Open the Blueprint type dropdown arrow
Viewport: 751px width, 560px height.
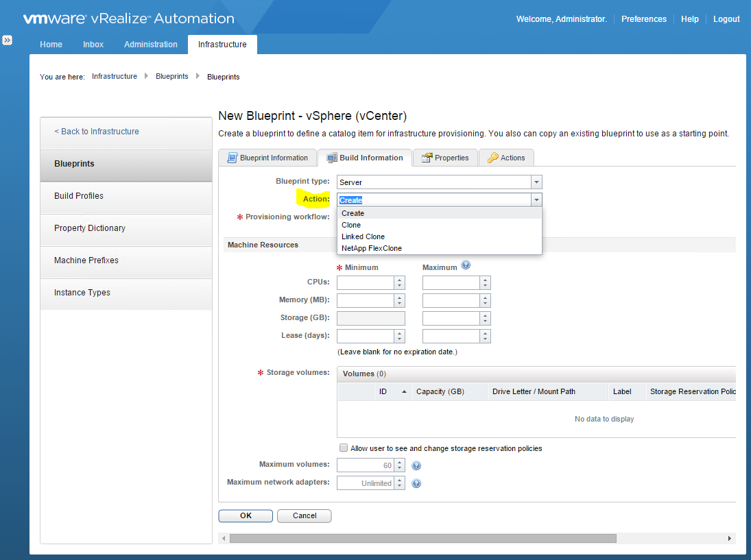pyautogui.click(x=536, y=182)
